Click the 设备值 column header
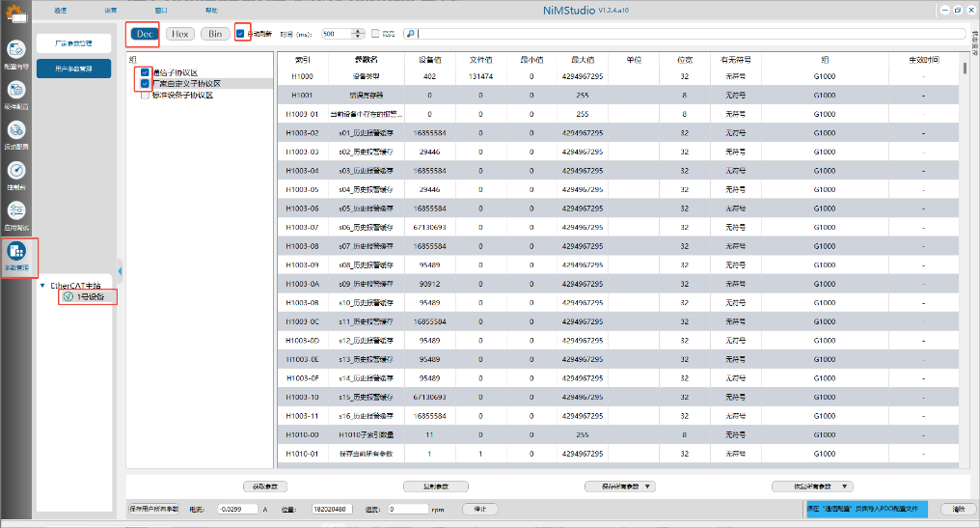 pos(430,60)
